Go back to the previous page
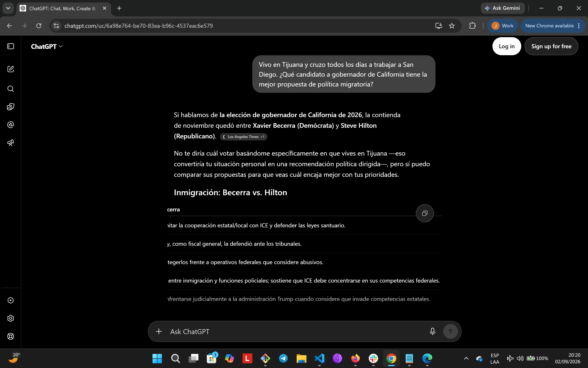This screenshot has height=368, width=588. tap(9, 26)
